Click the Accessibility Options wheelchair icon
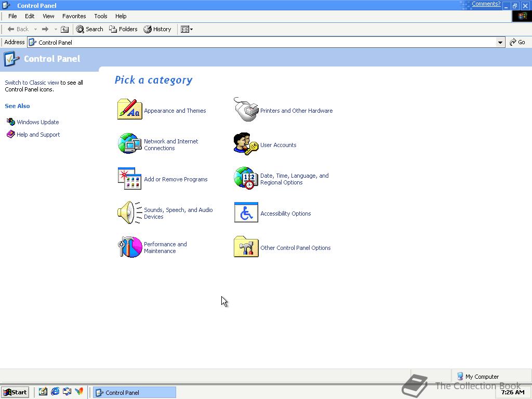Screen dimensions: 532x399 click(x=246, y=212)
